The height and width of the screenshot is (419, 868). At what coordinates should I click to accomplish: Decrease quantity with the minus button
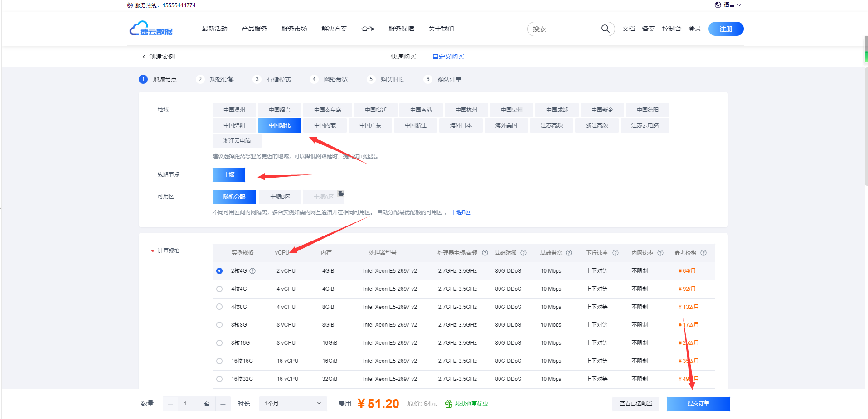[170, 404]
